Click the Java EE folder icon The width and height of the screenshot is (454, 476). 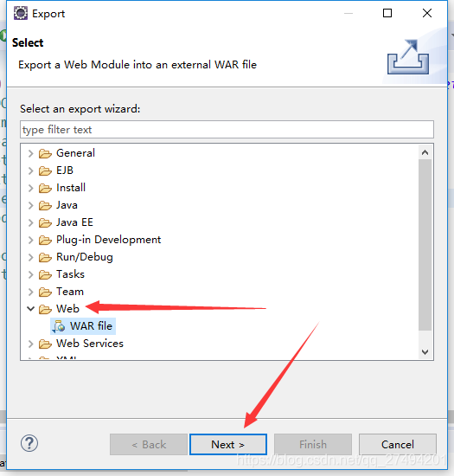click(x=45, y=222)
